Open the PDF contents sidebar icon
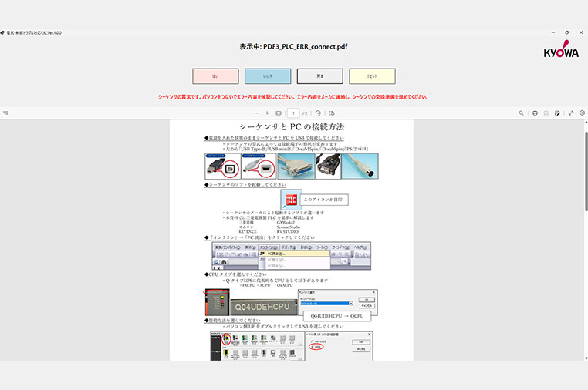 click(x=5, y=113)
